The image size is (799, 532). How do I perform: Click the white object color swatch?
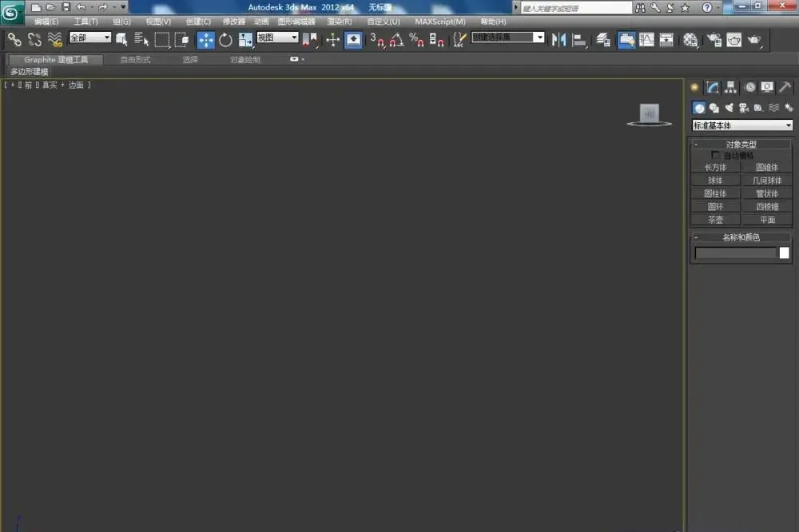pyautogui.click(x=785, y=252)
